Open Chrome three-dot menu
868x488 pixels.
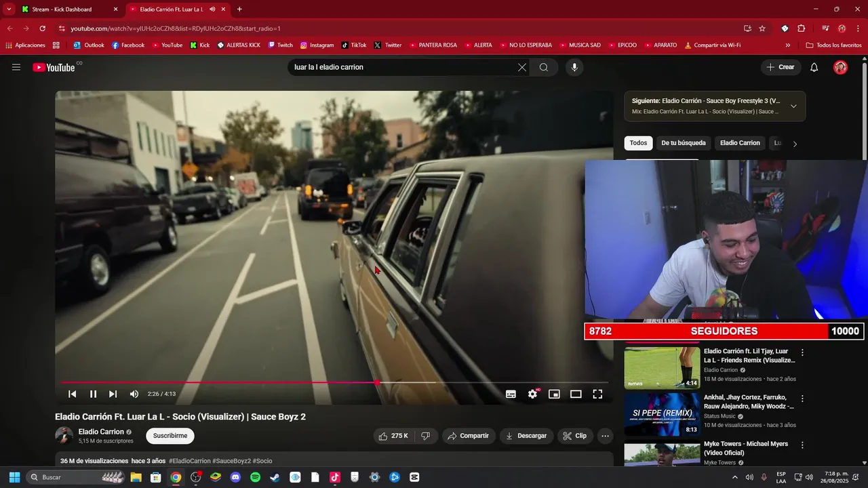(858, 28)
